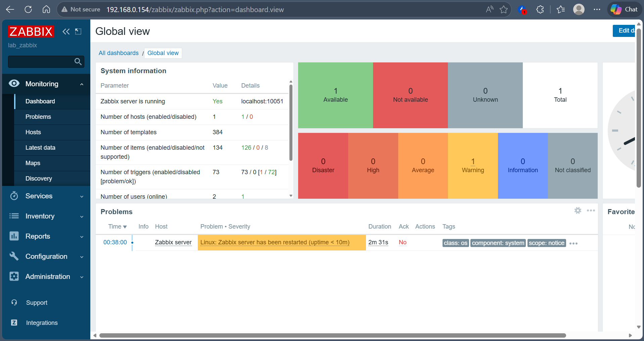The width and height of the screenshot is (644, 341).
Task: Hide sidebar using the kiosk icon
Action: 78,32
